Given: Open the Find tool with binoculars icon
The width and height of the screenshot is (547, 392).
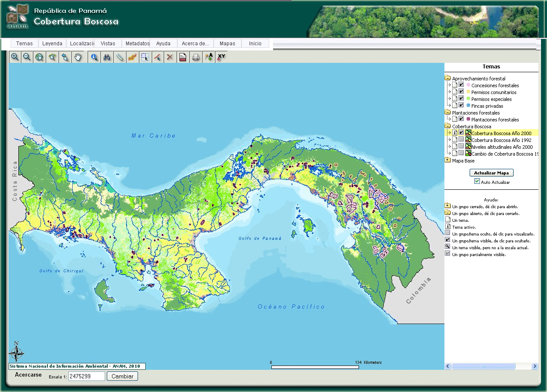Looking at the screenshot, I should [x=107, y=56].
